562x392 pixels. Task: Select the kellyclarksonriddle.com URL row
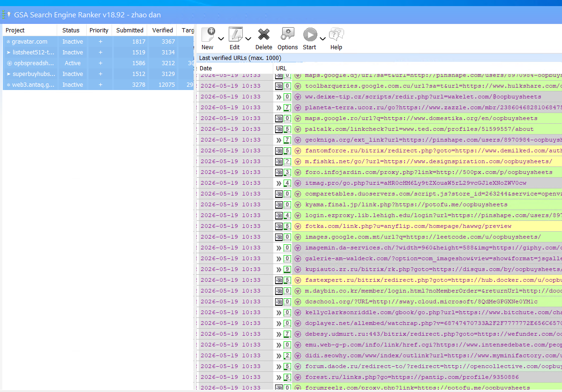tap(379, 312)
